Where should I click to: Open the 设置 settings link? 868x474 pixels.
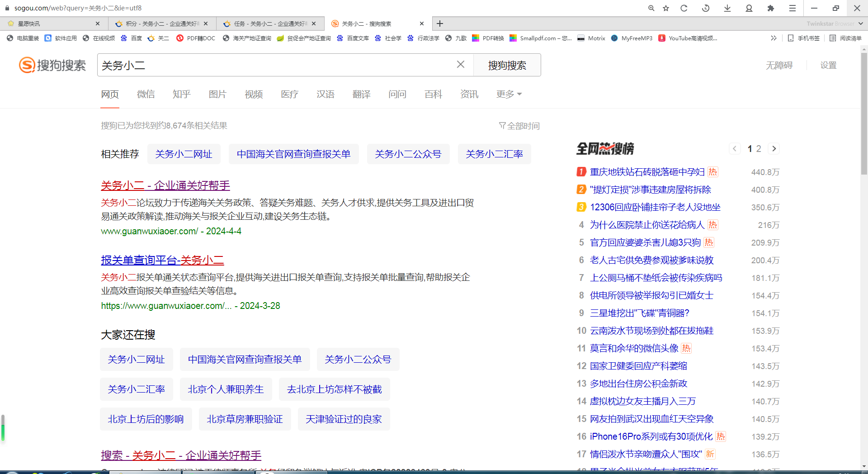tap(829, 65)
